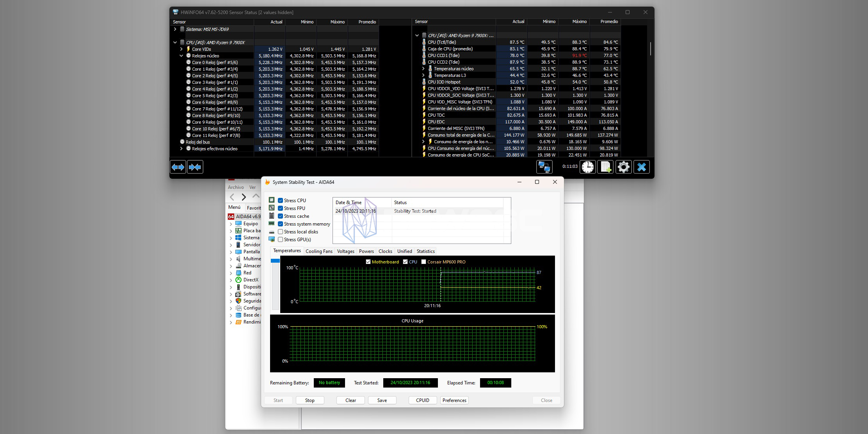Select Stability Test: Started log row

(x=418, y=211)
